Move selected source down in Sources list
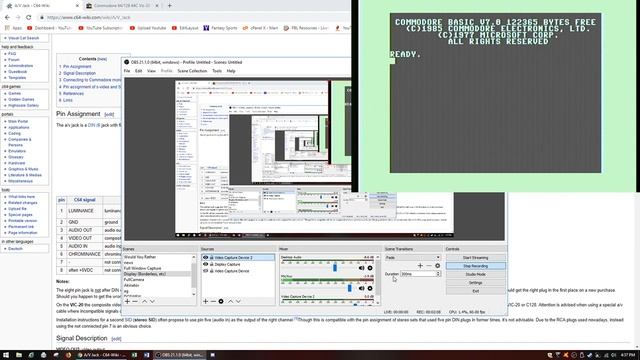 (x=238, y=301)
